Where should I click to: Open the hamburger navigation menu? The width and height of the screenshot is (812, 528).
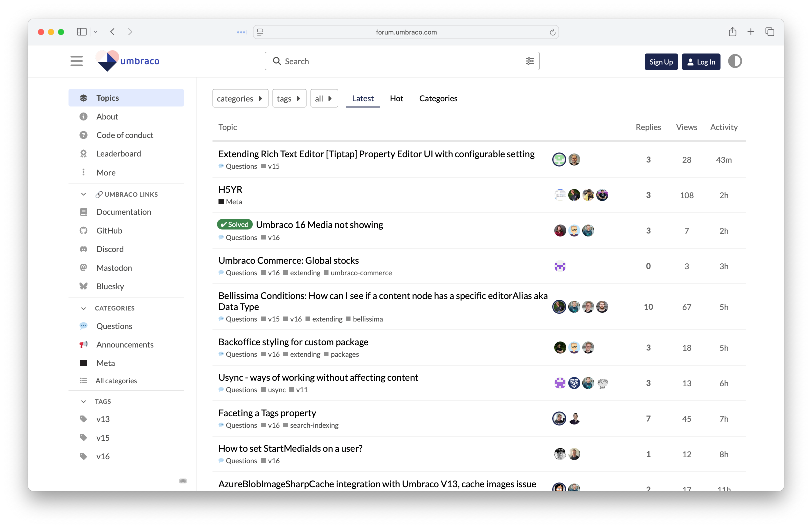76,61
